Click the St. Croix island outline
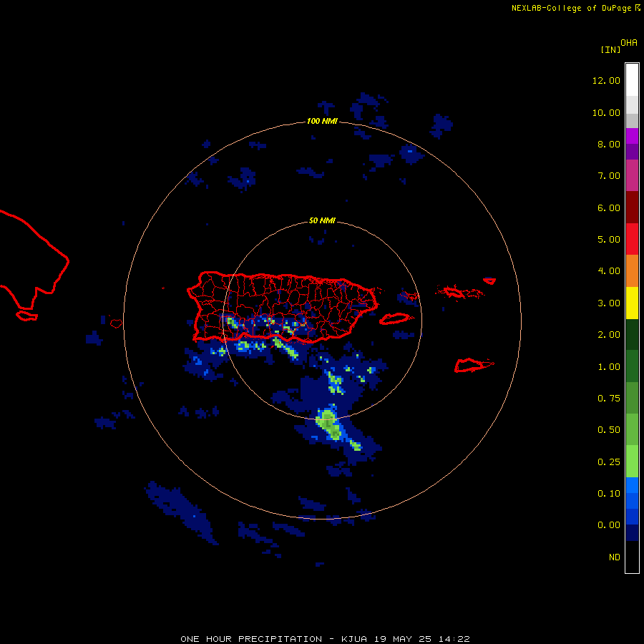The image size is (644, 644). [x=474, y=365]
